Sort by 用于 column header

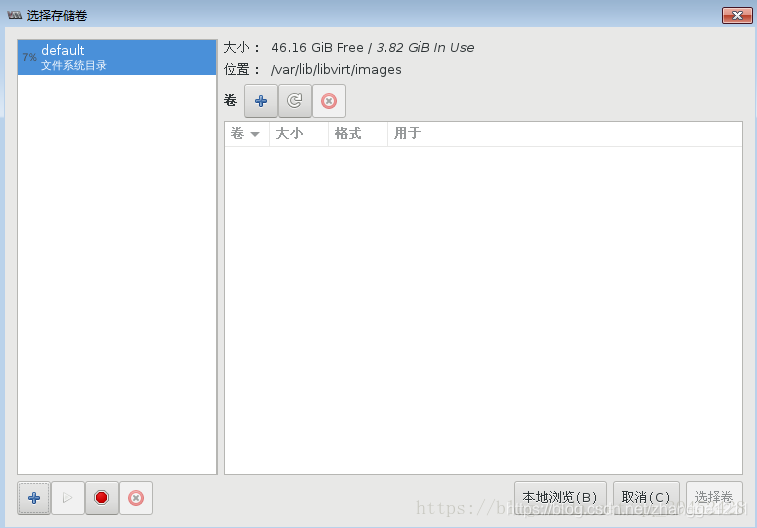[x=564, y=134]
